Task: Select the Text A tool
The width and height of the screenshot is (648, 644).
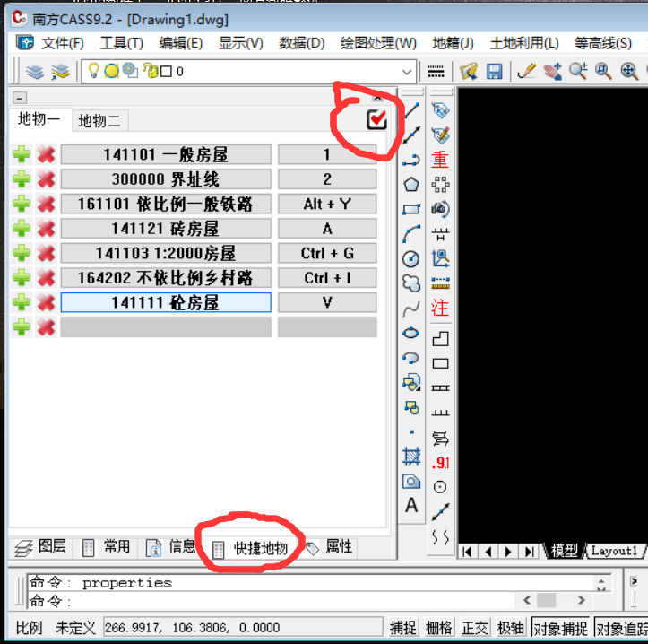Action: [x=411, y=506]
